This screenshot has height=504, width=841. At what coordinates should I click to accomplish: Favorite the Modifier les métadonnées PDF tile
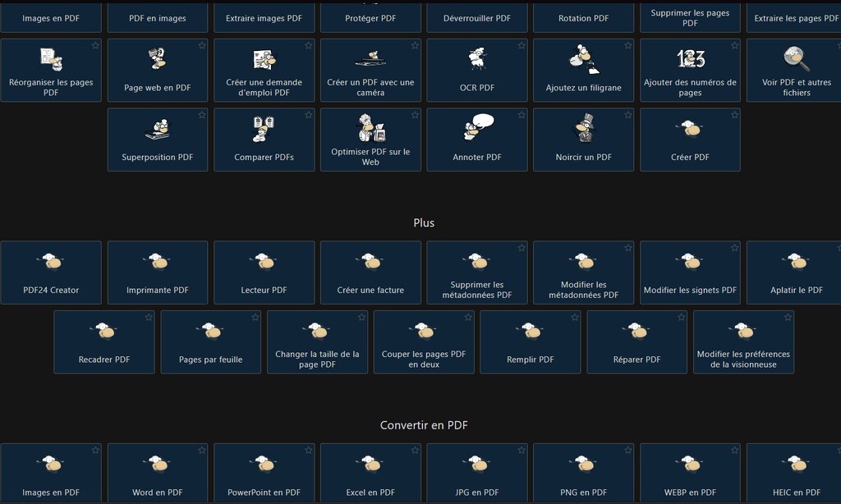628,248
